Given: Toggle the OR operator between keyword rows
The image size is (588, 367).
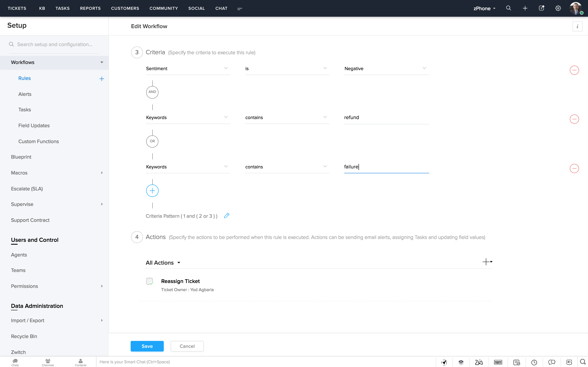Looking at the screenshot, I should 152,141.
